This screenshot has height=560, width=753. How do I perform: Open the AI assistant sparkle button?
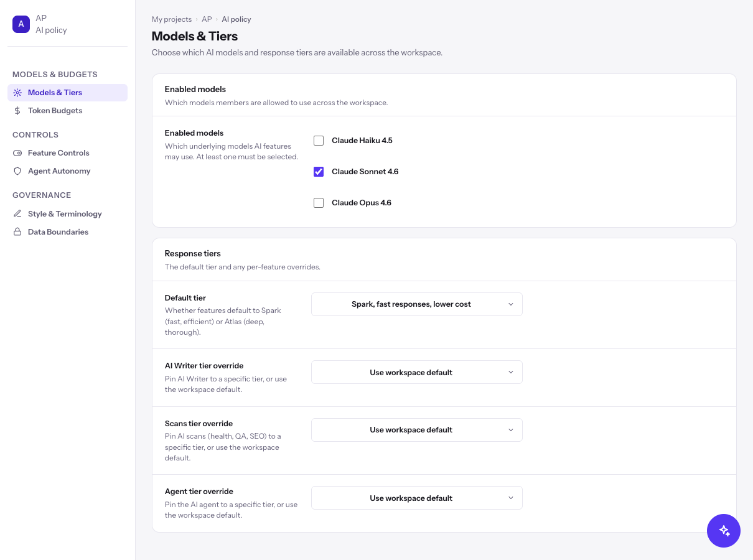(724, 531)
